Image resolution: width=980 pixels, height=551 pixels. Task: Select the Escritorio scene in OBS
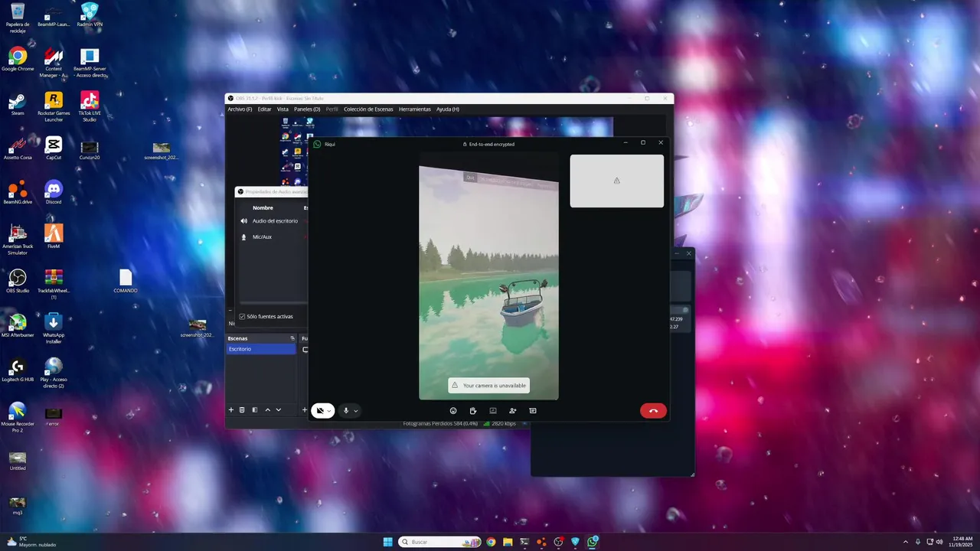coord(260,349)
